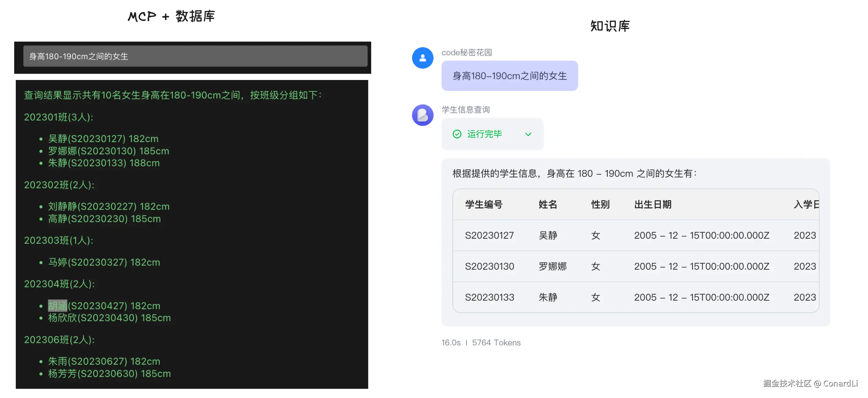The image size is (868, 398).
Task: Click the 学生编号 column header
Action: pyautogui.click(x=484, y=204)
